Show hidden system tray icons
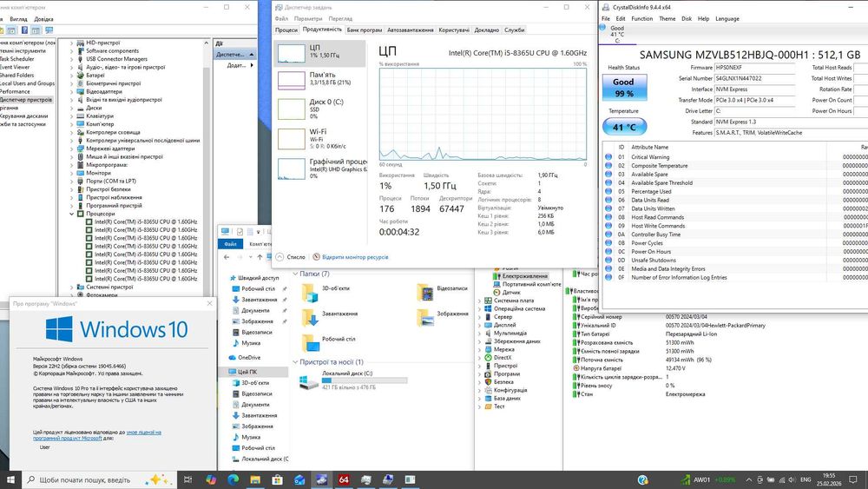Viewport: 868px width, 489px height. 748,479
